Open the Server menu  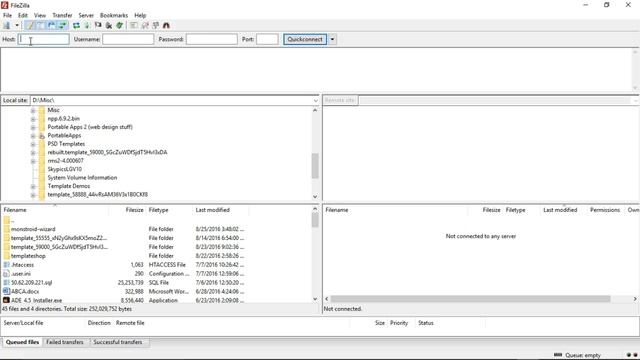point(86,15)
